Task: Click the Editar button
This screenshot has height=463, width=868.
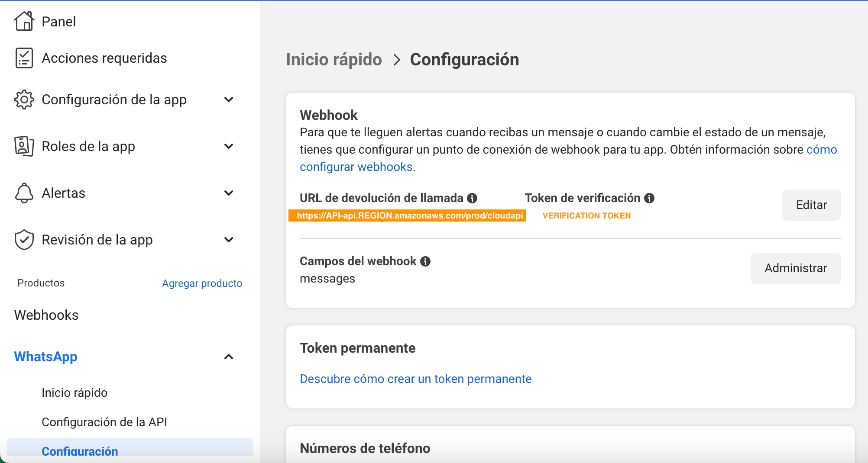Action: [811, 205]
